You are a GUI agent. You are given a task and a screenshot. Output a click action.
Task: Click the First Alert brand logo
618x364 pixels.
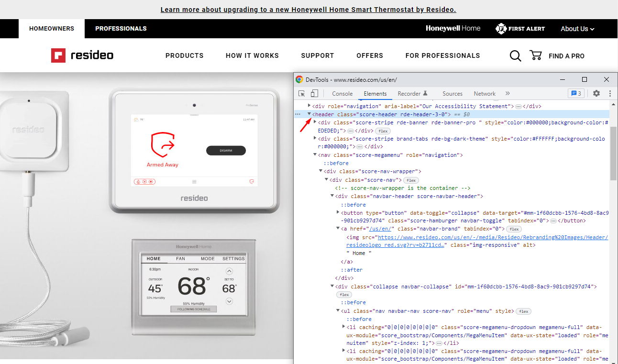coord(520,29)
